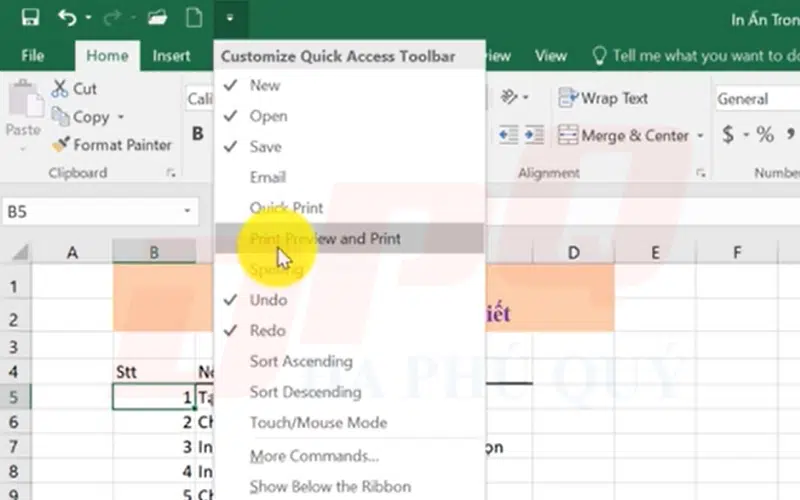The width and height of the screenshot is (800, 500).
Task: Toggle the Open option in customize menu
Action: coord(349,116)
